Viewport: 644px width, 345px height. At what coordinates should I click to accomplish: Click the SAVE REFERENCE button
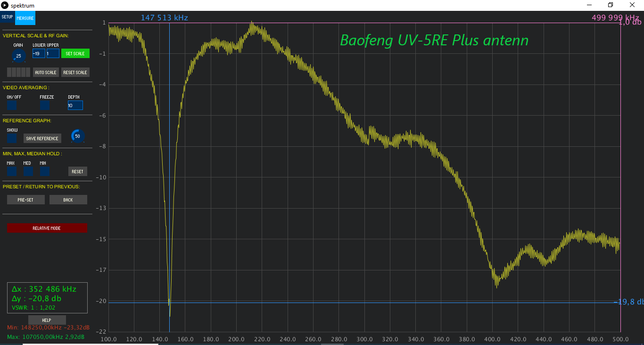(x=42, y=138)
